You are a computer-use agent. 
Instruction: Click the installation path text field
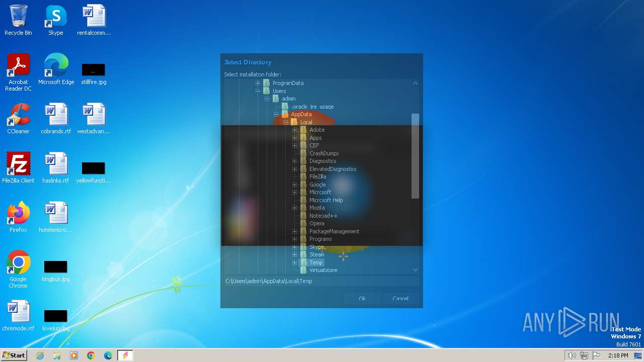point(321,281)
